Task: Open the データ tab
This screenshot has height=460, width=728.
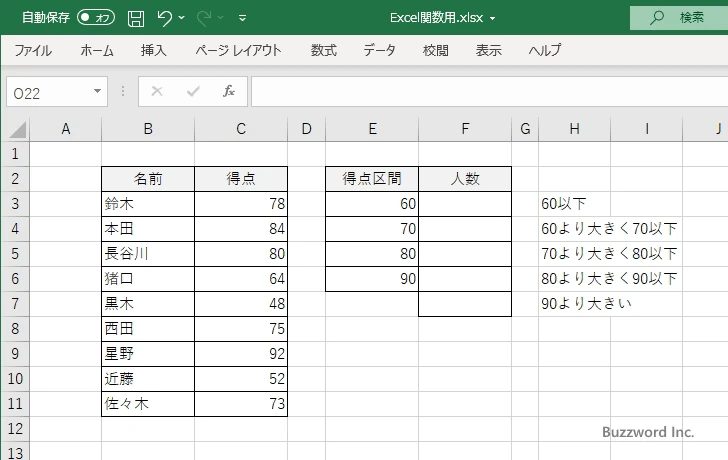Action: [x=379, y=50]
